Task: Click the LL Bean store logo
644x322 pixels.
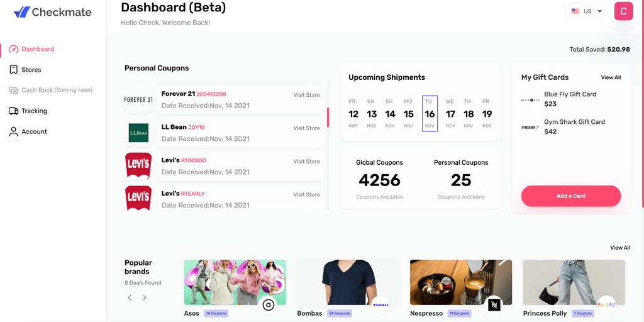Action: [138, 133]
